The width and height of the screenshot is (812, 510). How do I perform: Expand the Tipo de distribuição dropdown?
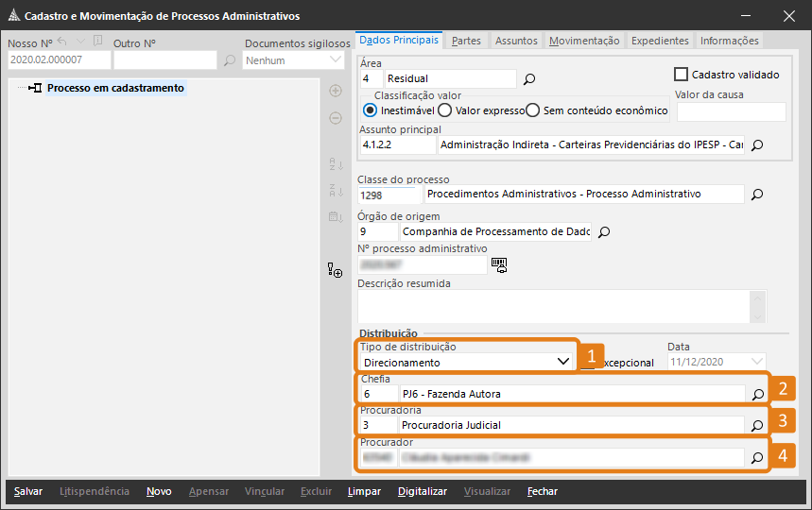563,362
